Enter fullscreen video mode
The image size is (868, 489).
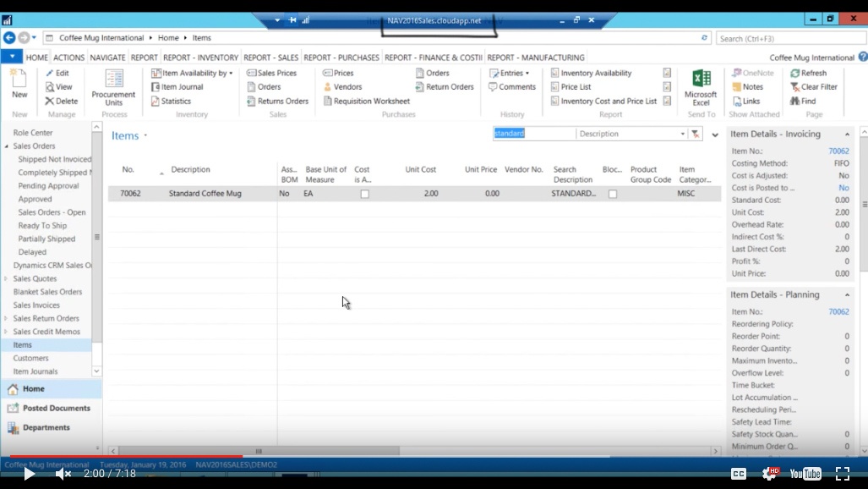[843, 474]
